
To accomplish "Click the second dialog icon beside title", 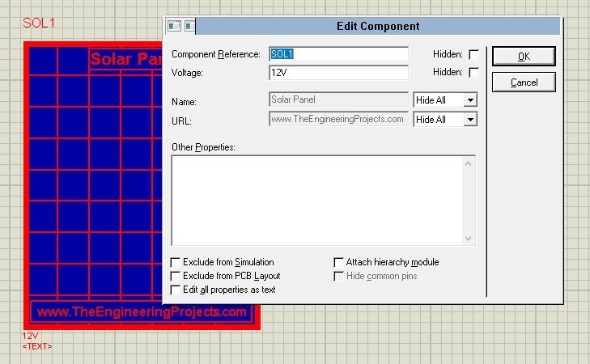I will click(190, 26).
